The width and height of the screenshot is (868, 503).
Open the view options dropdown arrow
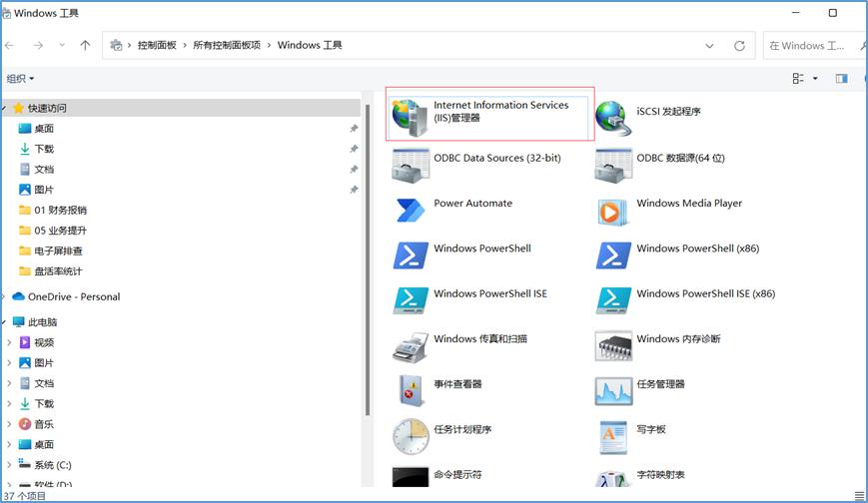(x=815, y=79)
